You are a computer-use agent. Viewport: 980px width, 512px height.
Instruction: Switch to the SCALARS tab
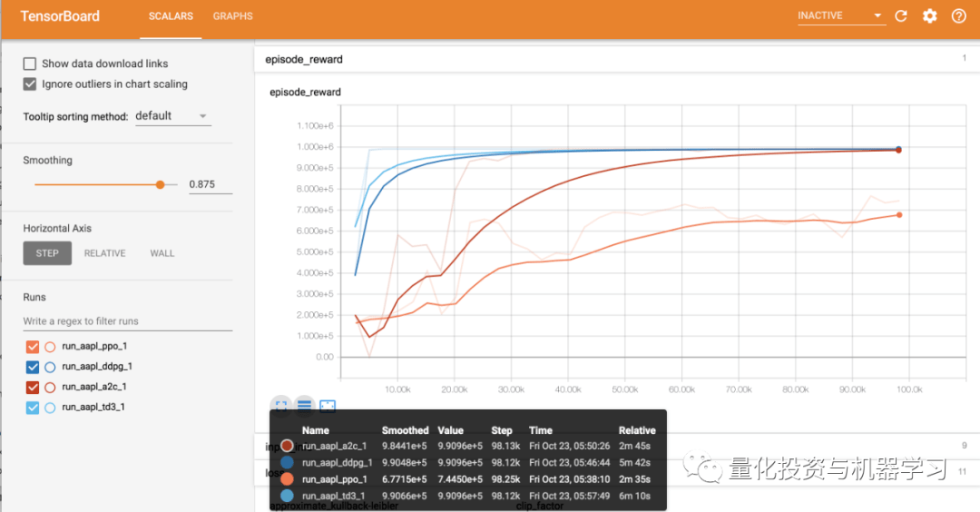[170, 16]
